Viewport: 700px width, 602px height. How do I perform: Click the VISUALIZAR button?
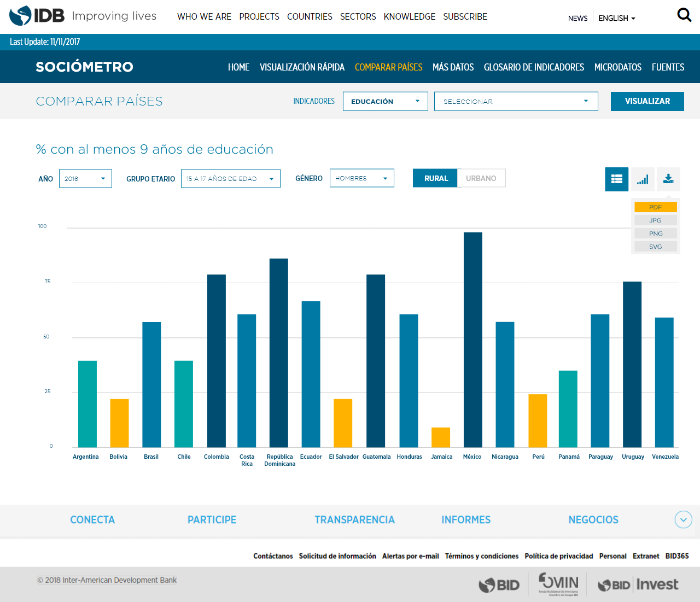tap(647, 101)
